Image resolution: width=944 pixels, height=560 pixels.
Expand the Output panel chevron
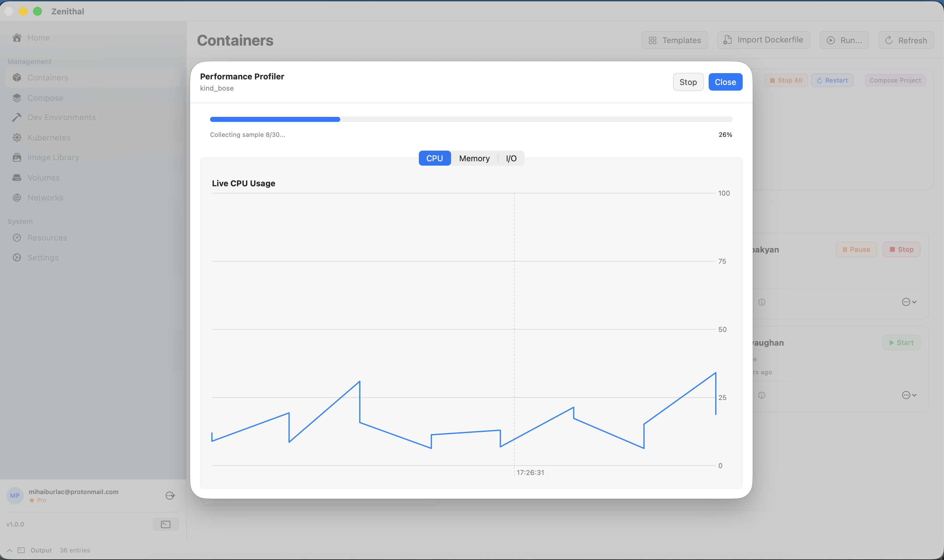tap(9, 551)
